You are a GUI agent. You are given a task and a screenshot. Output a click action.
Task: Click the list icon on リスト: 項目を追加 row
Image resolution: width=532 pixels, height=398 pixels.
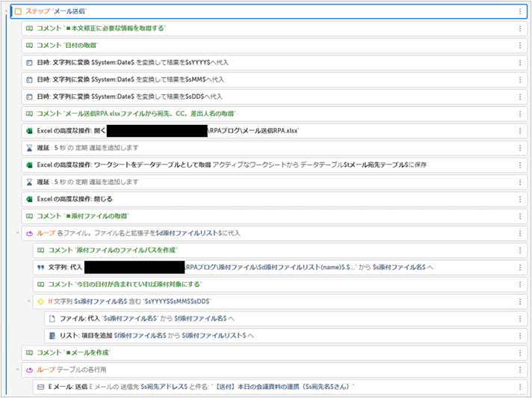coord(52,336)
